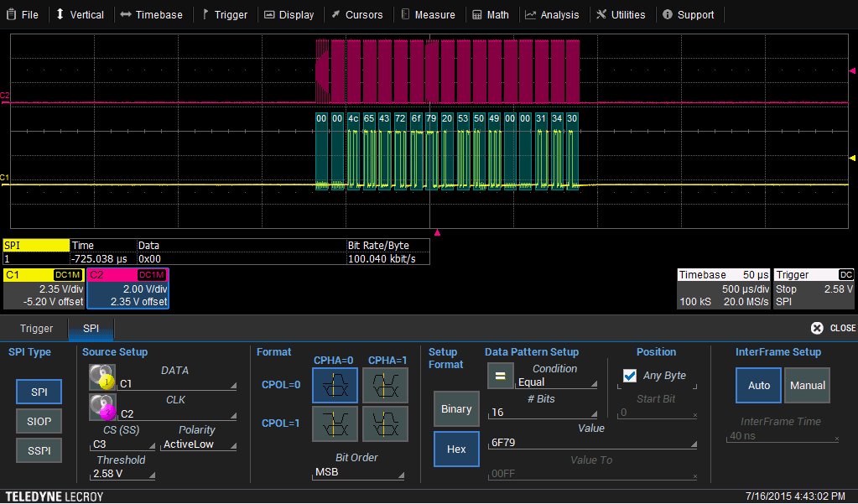Select the SSPI trigger type
Image resolution: width=858 pixels, height=504 pixels.
click(x=38, y=449)
